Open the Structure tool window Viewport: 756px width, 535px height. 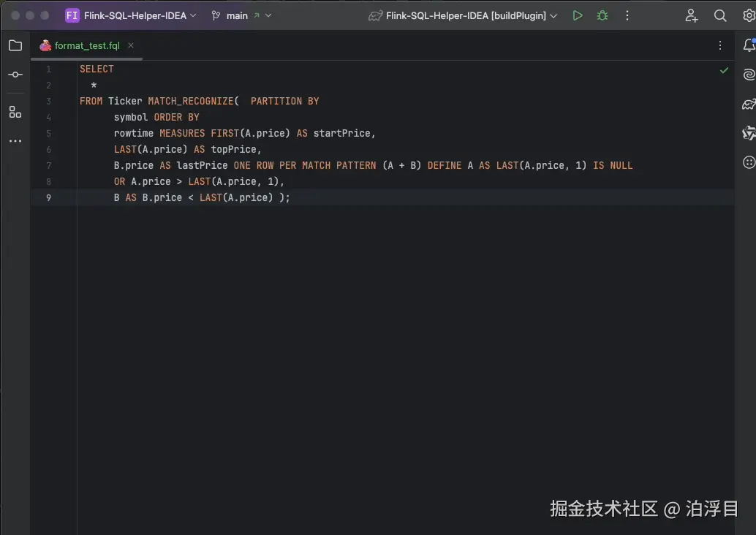[x=15, y=111]
